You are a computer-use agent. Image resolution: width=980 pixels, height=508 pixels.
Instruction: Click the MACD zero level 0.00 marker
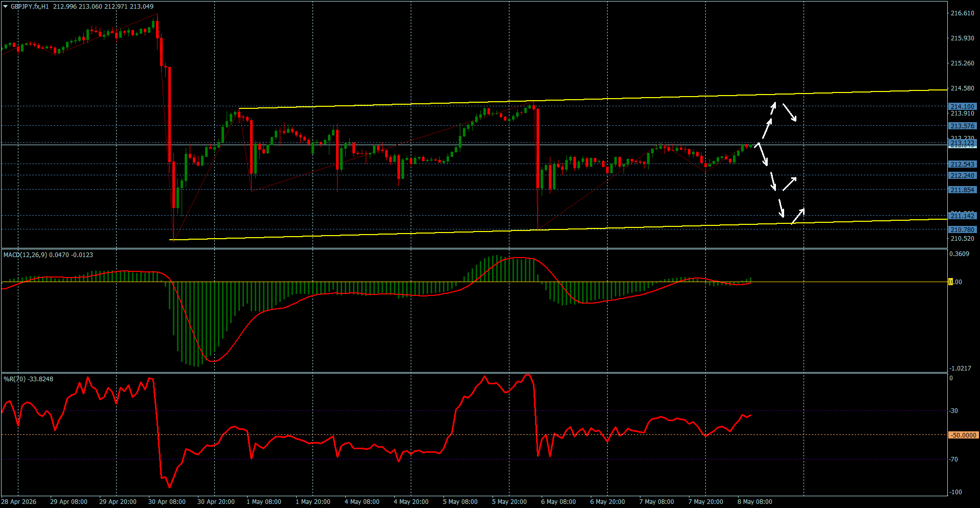[955, 282]
